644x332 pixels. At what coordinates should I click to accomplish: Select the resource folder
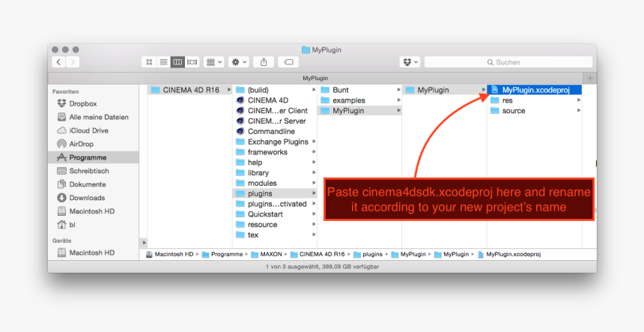(275, 225)
